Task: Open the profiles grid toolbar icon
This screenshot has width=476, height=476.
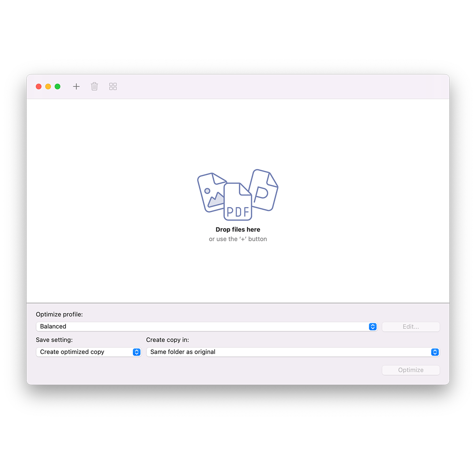Action: [113, 86]
